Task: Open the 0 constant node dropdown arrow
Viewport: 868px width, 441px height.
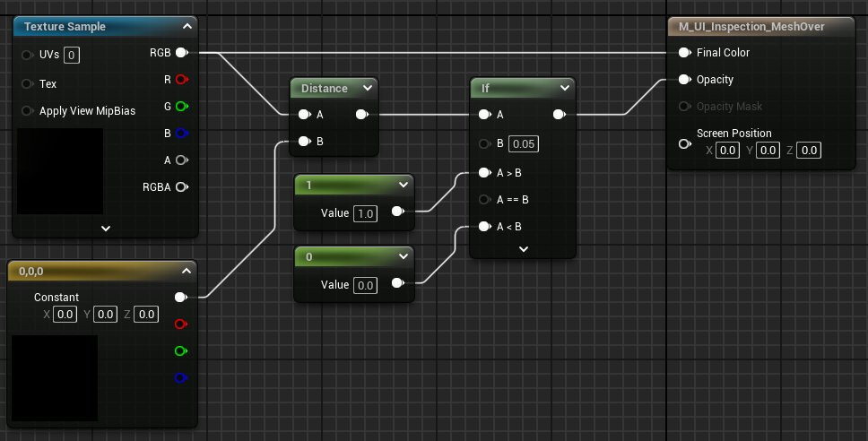Action: (404, 256)
